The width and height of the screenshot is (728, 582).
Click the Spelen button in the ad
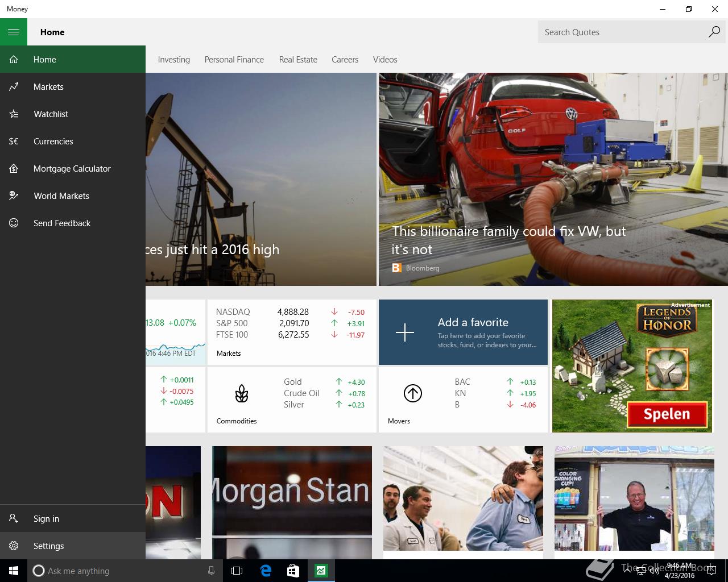(x=667, y=414)
